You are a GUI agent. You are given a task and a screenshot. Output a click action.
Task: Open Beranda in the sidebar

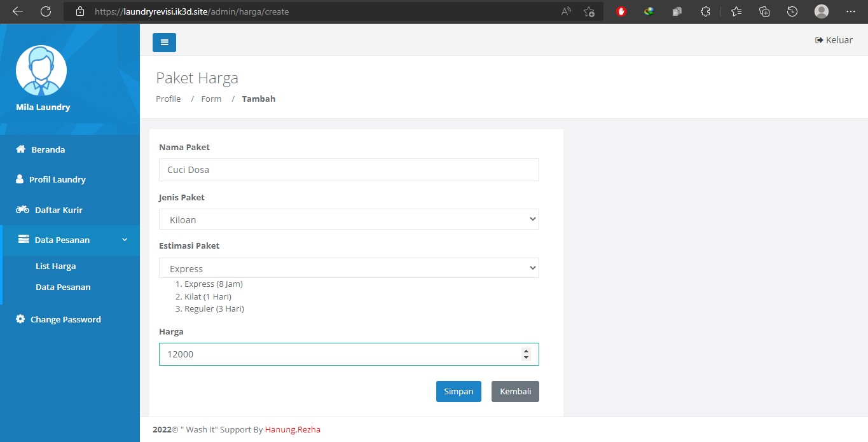(48, 150)
